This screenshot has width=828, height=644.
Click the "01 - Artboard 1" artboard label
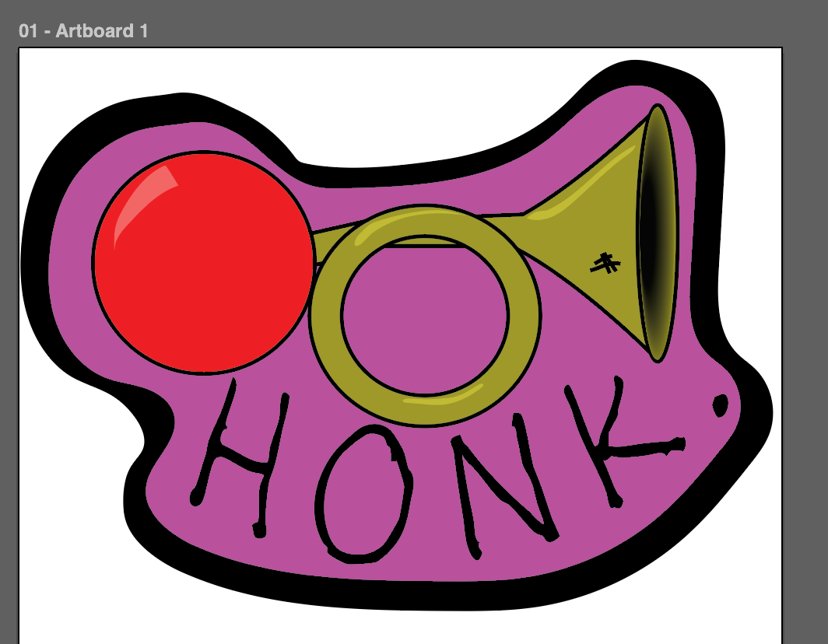[x=83, y=31]
